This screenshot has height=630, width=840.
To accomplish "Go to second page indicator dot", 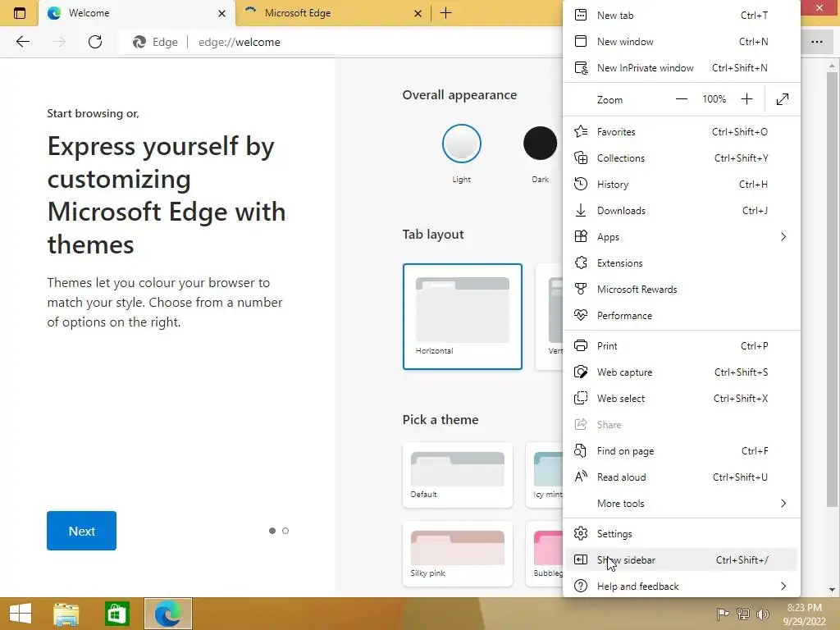I will [285, 531].
